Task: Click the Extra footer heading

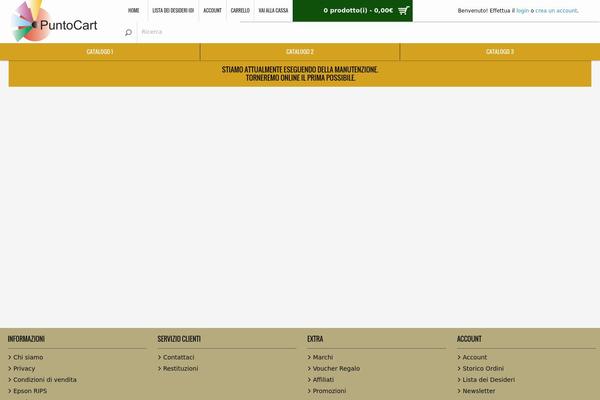Action: [315, 339]
